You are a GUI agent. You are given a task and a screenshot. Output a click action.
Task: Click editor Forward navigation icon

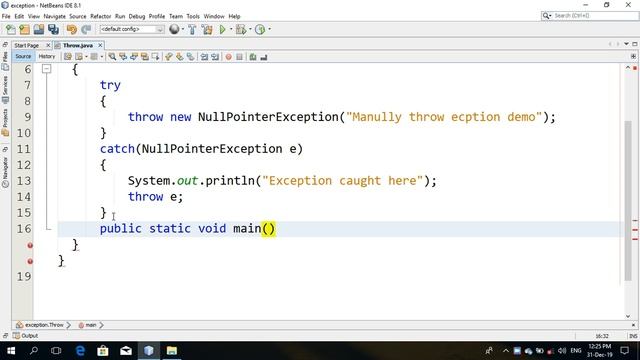click(x=94, y=57)
